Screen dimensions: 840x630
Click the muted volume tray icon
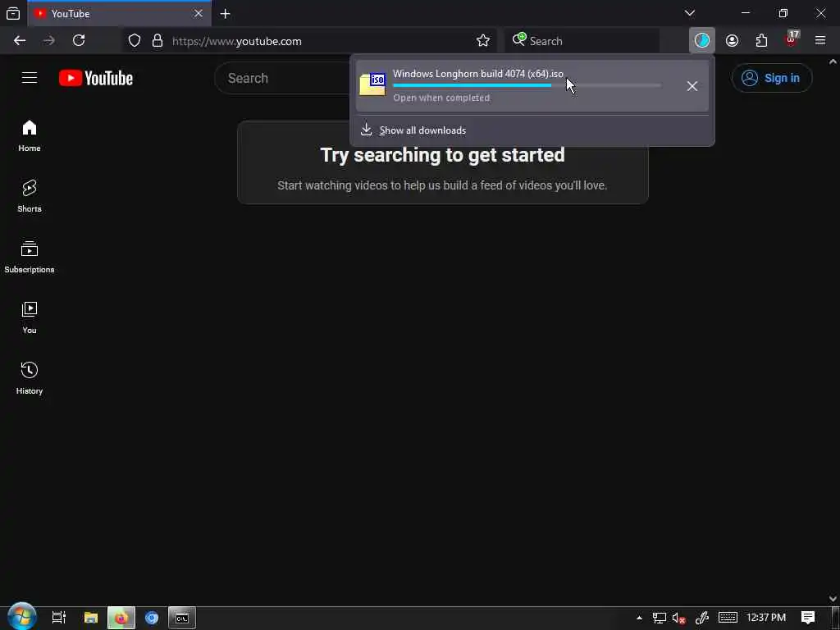678,618
